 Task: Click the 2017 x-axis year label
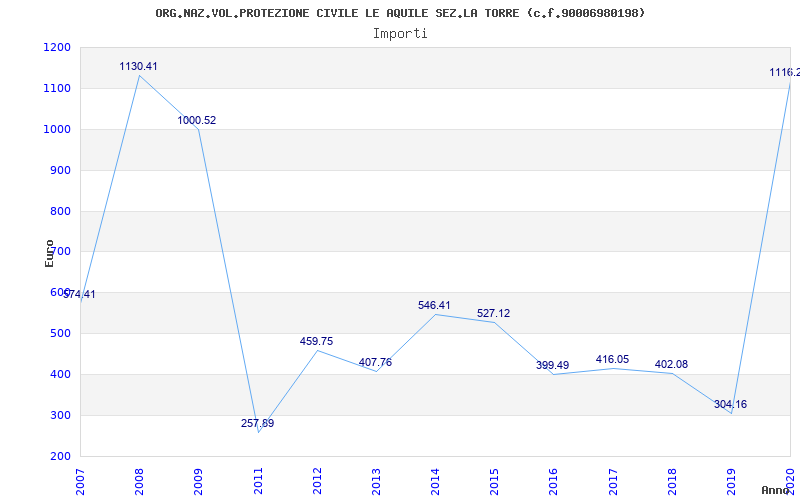coord(613,482)
